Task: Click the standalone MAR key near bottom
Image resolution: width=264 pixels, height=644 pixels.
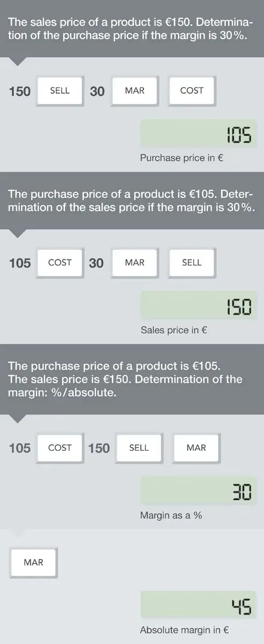Action: [x=33, y=562]
